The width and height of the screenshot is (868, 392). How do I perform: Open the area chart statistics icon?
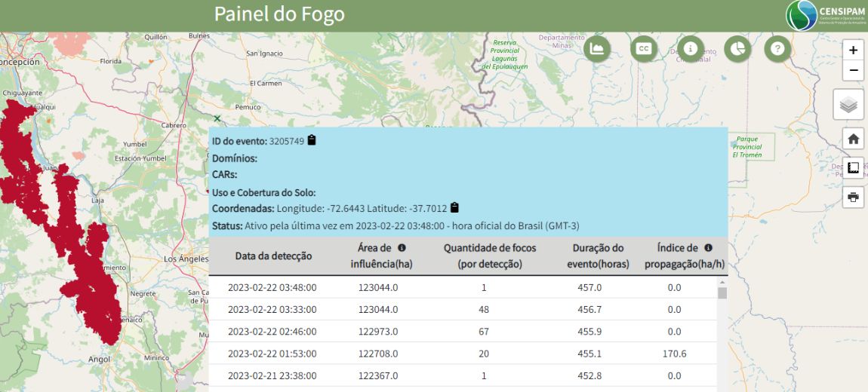[x=597, y=49]
